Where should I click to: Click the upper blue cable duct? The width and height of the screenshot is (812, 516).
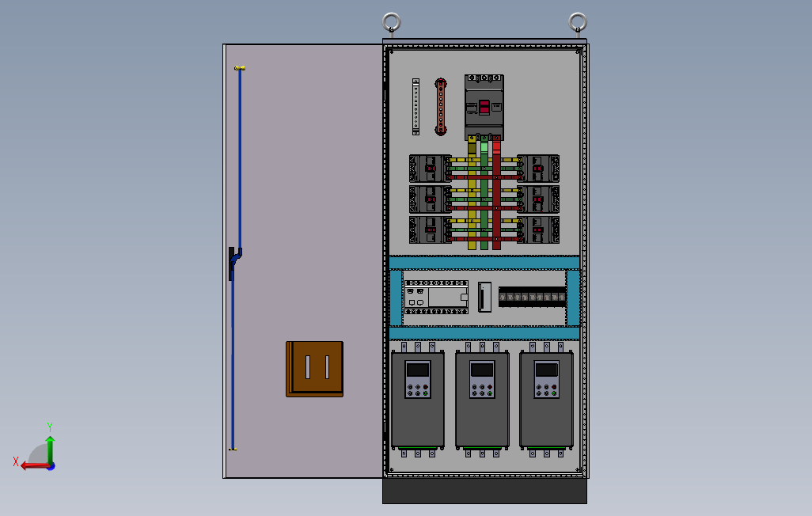[x=484, y=262]
